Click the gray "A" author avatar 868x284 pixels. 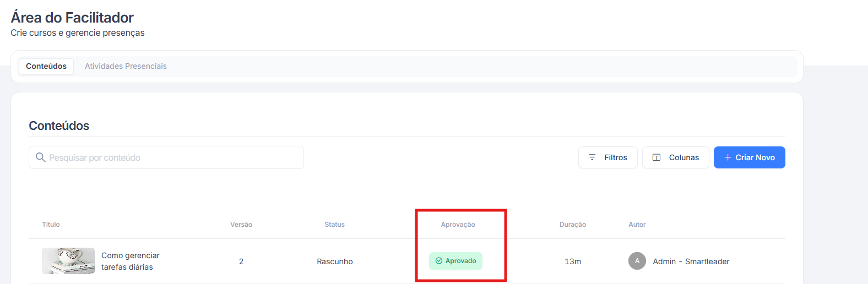pos(637,261)
